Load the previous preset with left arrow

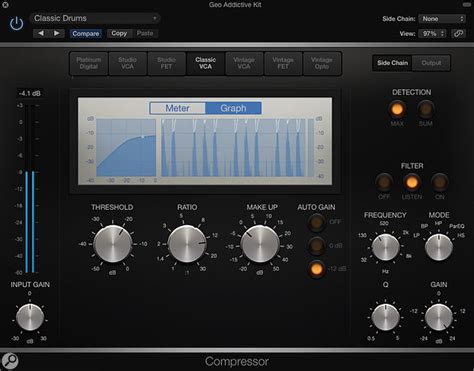(41, 33)
